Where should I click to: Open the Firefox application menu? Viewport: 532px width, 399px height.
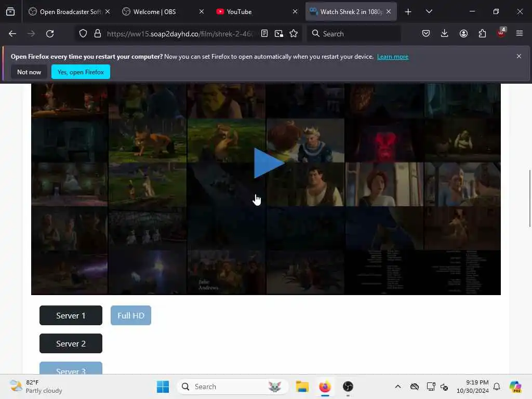(x=520, y=33)
